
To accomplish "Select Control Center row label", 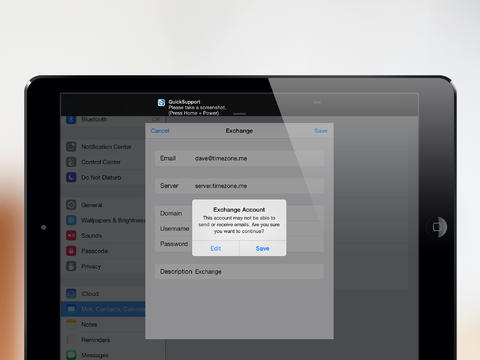I will [101, 162].
